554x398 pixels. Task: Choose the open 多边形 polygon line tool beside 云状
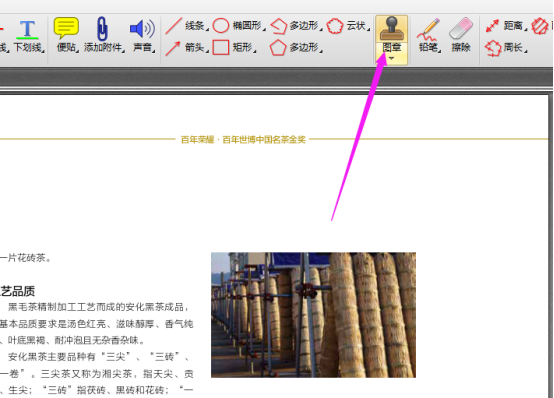(x=296, y=26)
